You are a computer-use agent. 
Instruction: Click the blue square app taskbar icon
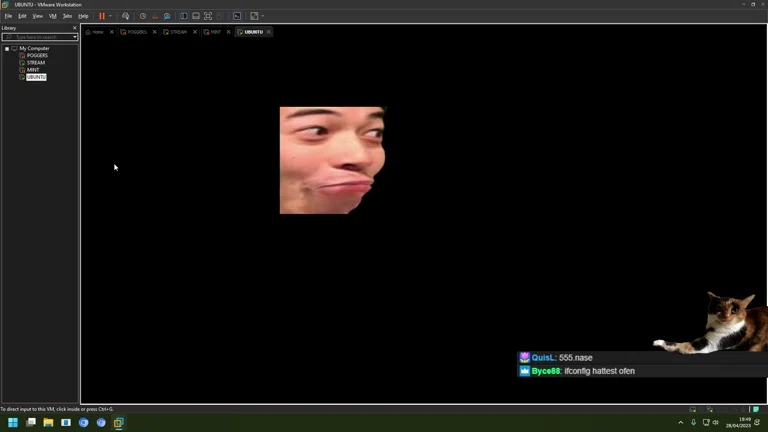pos(66,422)
